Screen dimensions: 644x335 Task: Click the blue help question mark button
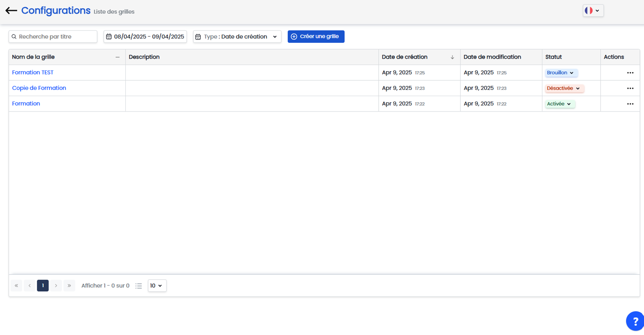pos(635,321)
